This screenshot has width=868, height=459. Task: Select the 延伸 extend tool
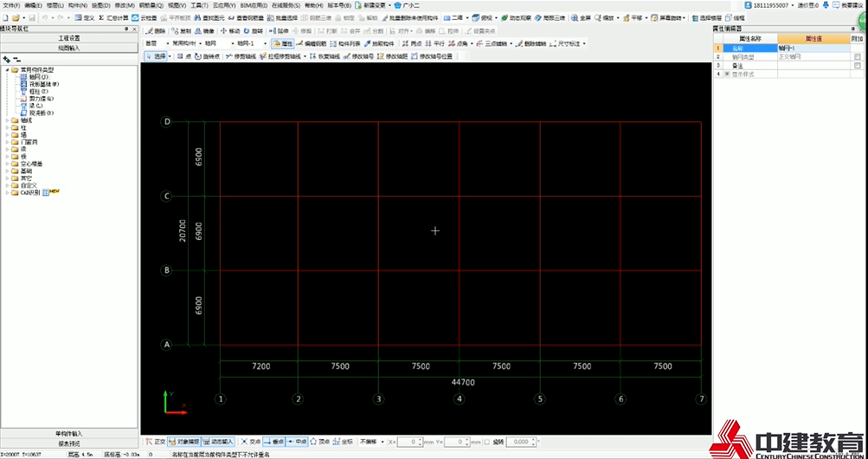279,30
